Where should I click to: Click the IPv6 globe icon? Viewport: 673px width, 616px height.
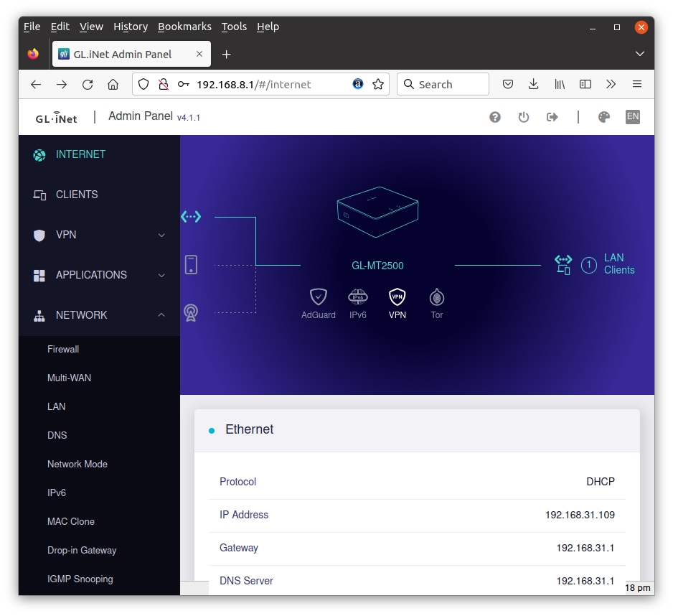357,297
